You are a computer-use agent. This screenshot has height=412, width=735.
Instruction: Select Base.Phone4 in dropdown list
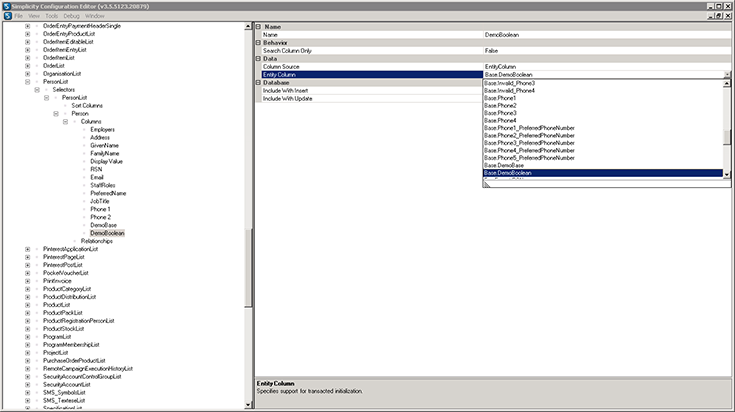[x=500, y=120]
